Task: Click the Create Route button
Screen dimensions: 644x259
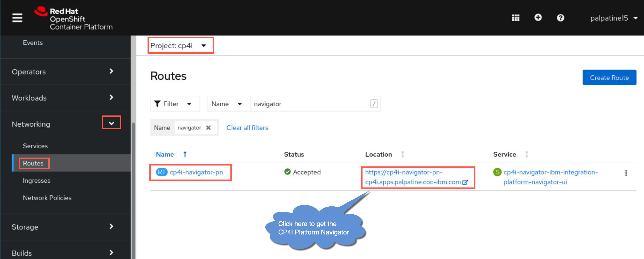Action: coord(609,78)
